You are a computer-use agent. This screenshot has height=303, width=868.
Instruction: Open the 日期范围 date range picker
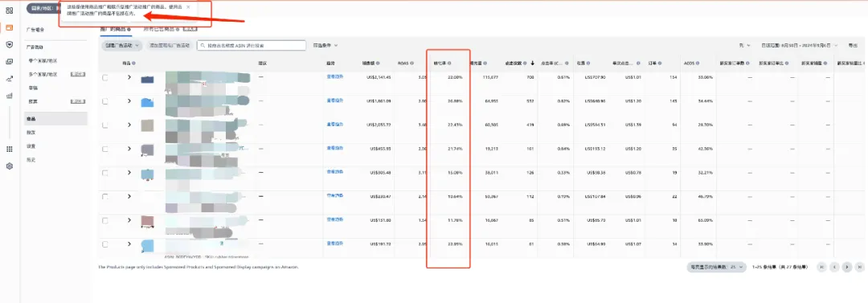[800, 46]
